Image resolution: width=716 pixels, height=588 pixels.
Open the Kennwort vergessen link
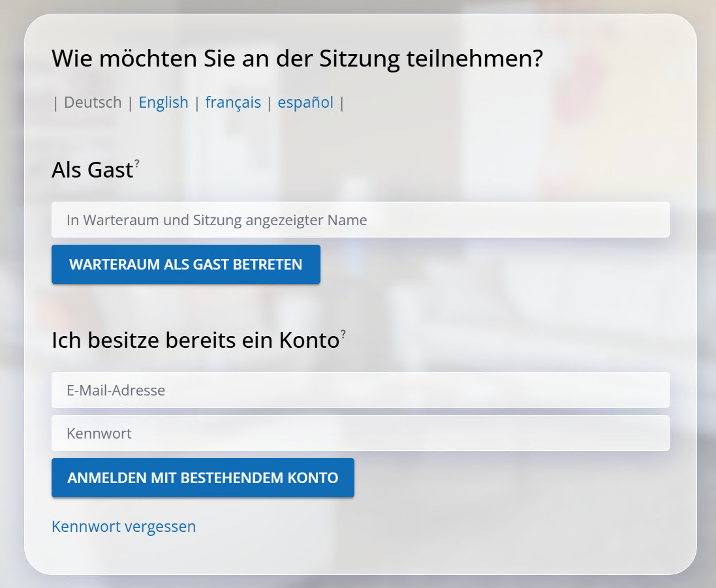click(123, 526)
